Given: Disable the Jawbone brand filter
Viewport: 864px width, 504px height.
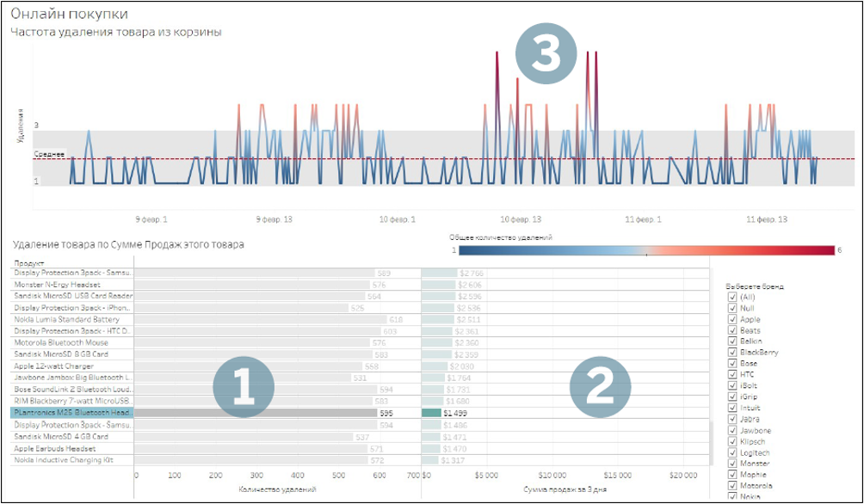Looking at the screenshot, I should (x=732, y=430).
